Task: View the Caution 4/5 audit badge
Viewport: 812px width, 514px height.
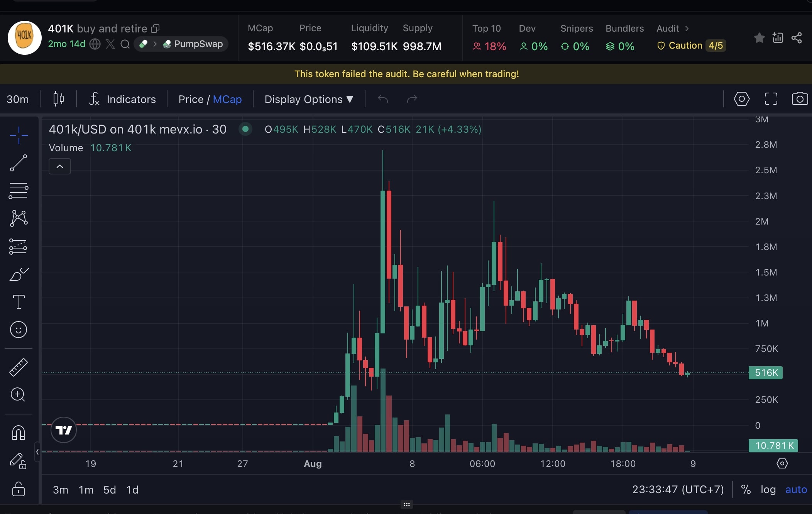Action: (691, 46)
